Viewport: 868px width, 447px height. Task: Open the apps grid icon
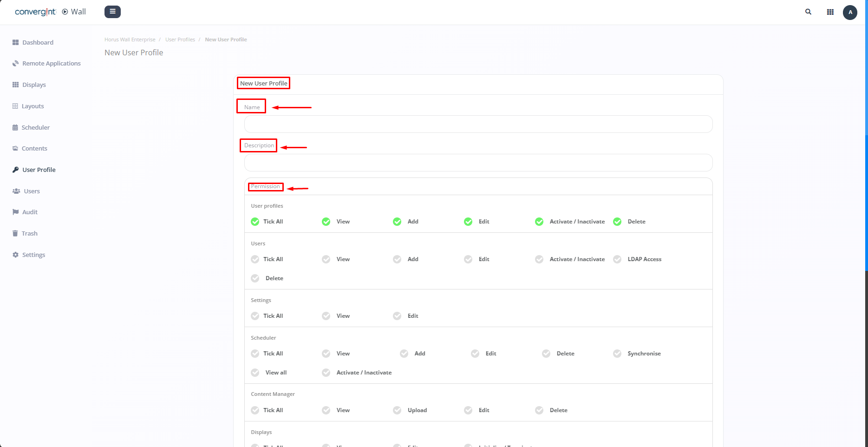pos(830,12)
